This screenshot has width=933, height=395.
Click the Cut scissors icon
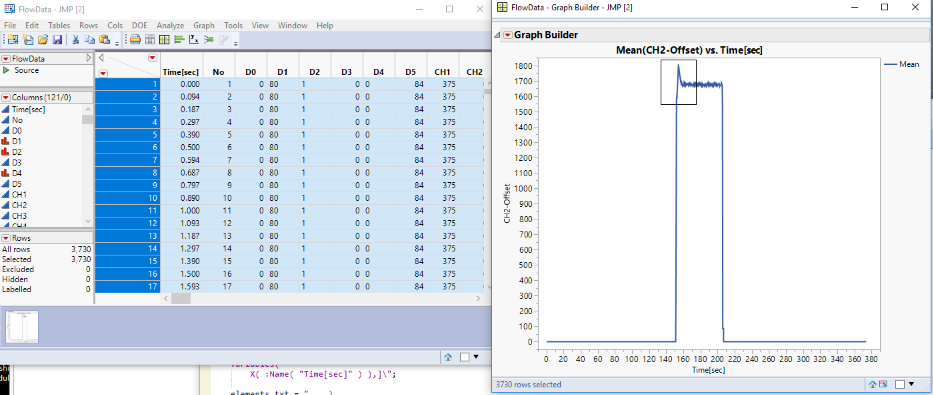76,40
